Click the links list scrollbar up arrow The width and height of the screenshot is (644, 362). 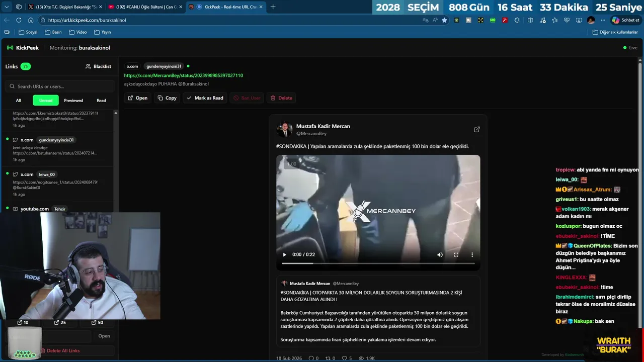[x=116, y=113]
